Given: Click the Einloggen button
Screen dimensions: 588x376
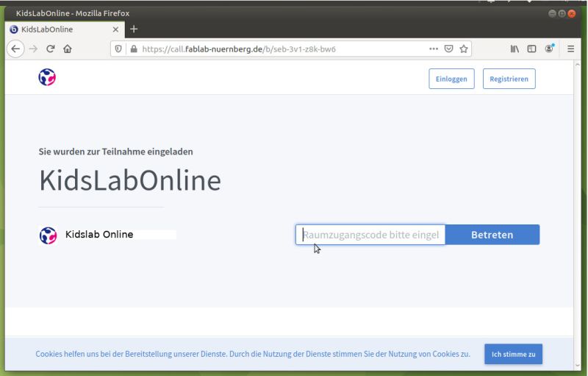Looking at the screenshot, I should click(451, 79).
